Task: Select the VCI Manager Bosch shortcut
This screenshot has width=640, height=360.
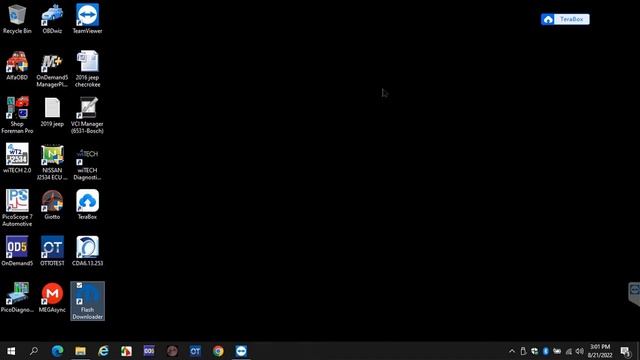Action: click(x=87, y=115)
